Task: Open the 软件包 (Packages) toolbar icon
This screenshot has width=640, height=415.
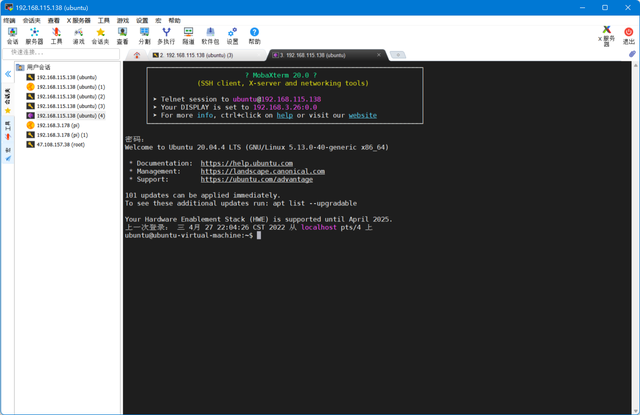Action: [x=210, y=36]
